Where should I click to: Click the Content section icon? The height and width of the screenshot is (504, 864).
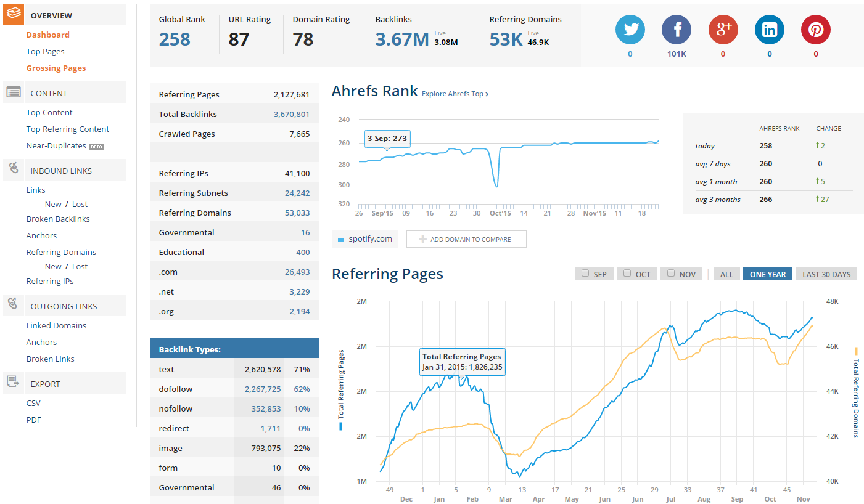[14, 92]
